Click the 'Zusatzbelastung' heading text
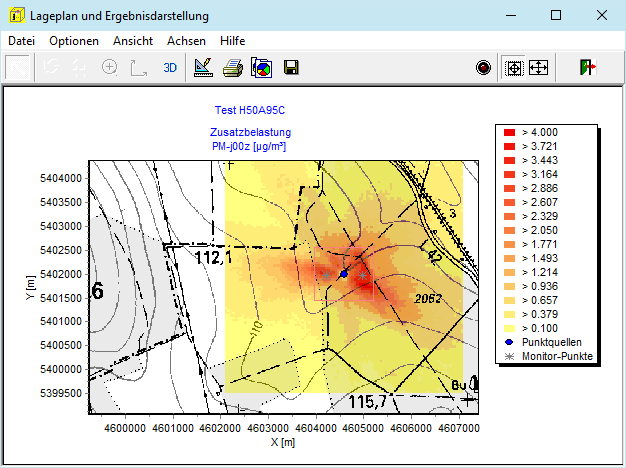Viewport: 626px width, 468px height. coord(250,132)
